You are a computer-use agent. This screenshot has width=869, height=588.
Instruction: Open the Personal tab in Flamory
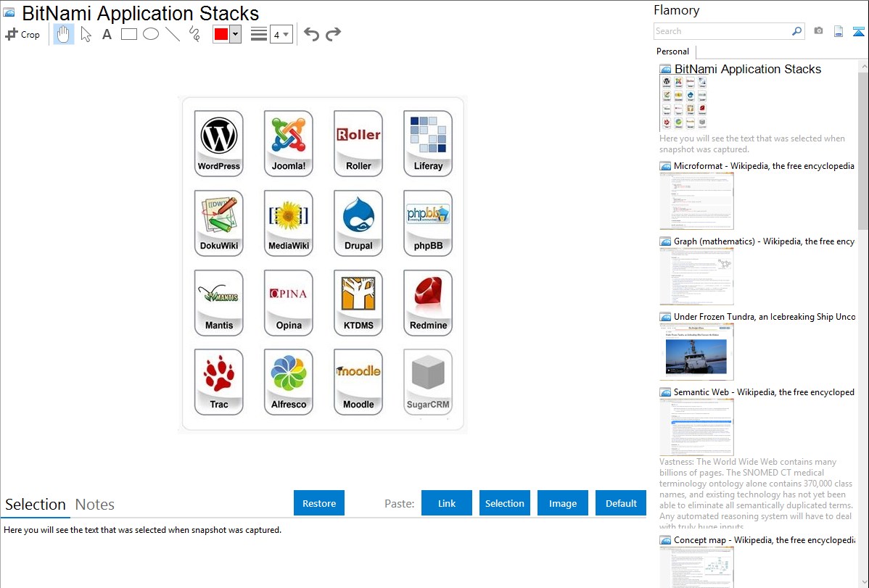point(673,51)
